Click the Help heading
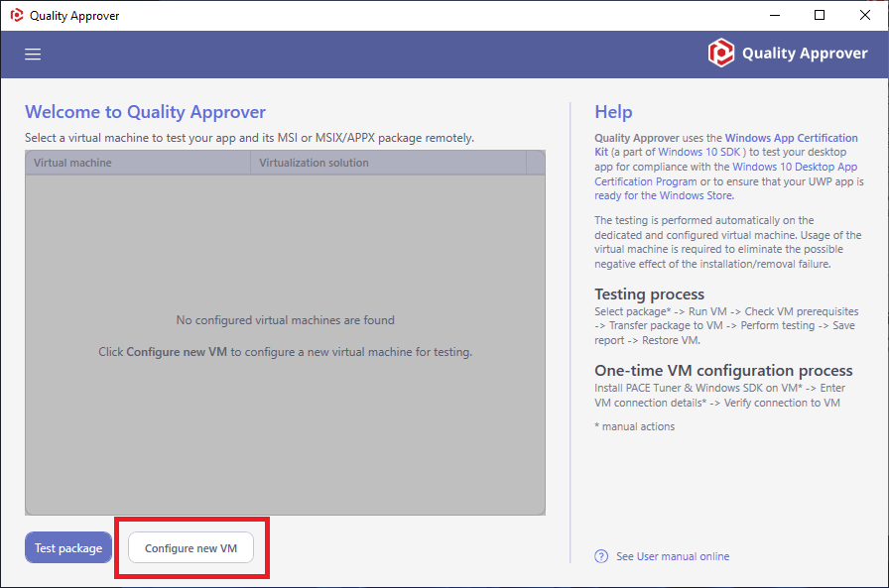This screenshot has height=588, width=889. coord(613,112)
